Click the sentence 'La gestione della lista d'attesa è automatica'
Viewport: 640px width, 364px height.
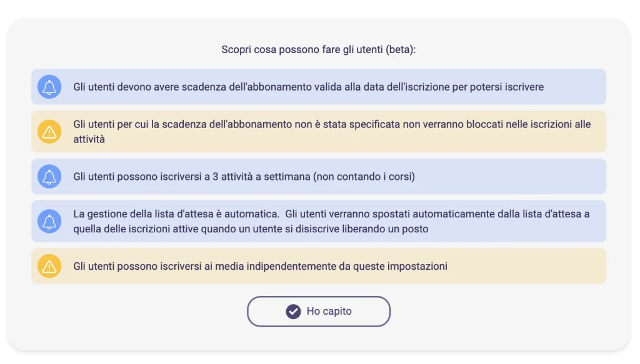pos(175,214)
